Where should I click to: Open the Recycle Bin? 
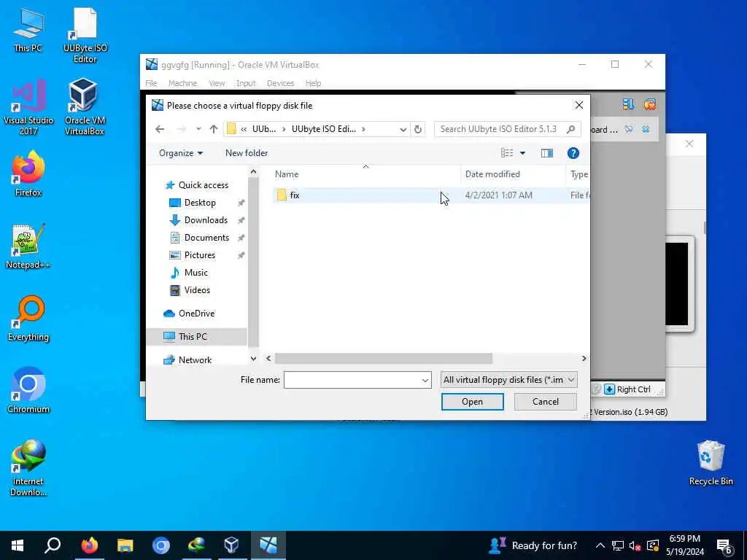(711, 463)
